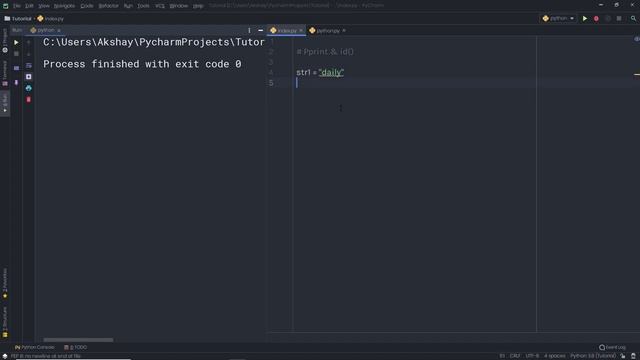This screenshot has height=360, width=640.
Task: Open the Project tool window sidebar button
Action: coord(5,40)
